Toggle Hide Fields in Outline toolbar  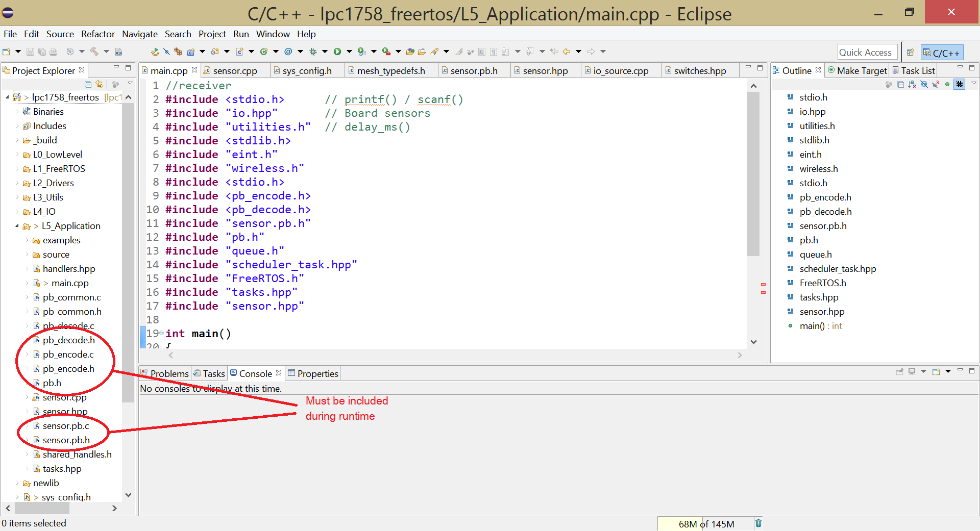coord(924,84)
